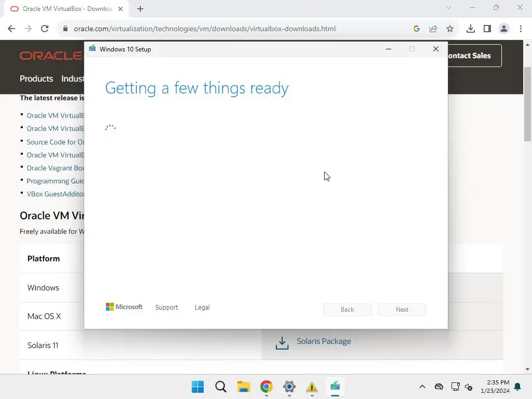This screenshot has width=532, height=399.
Task: Open the tab search chevron in Chrome
Action: pyautogui.click(x=448, y=7)
